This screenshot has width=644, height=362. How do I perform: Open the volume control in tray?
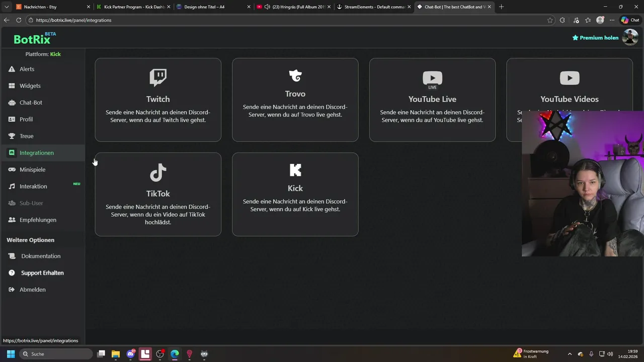pos(610,354)
